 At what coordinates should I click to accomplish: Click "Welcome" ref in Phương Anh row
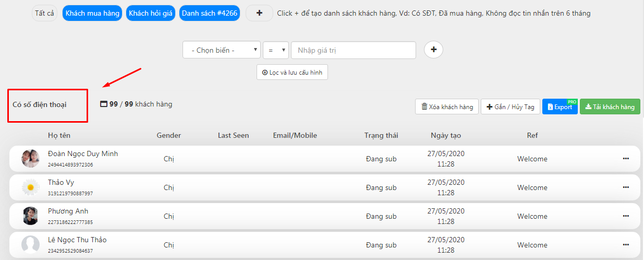click(x=532, y=216)
